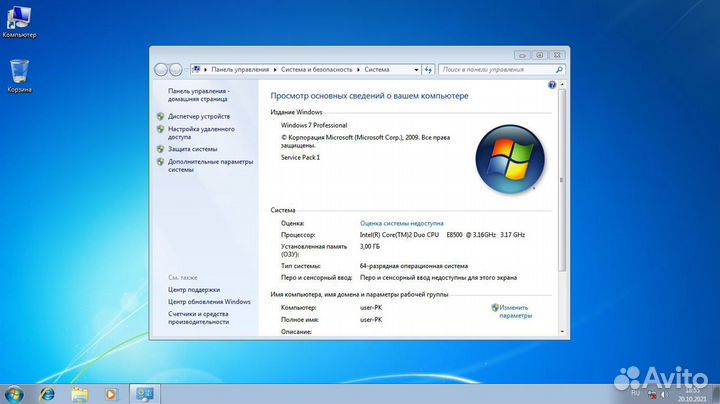
Task: Open the Recycle Bin desktop icon
Action: pos(19,76)
